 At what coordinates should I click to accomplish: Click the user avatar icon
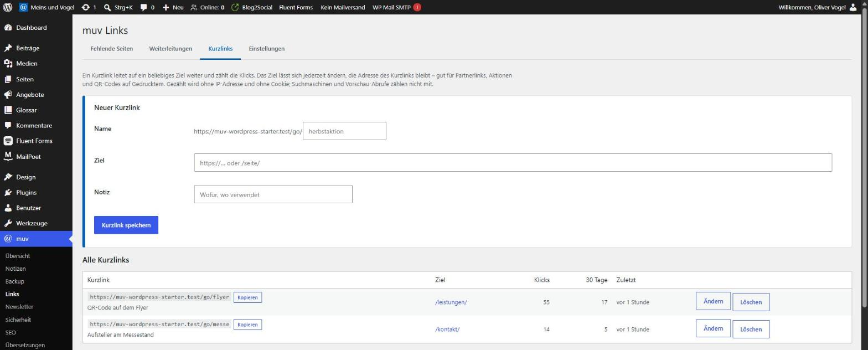[x=852, y=7]
